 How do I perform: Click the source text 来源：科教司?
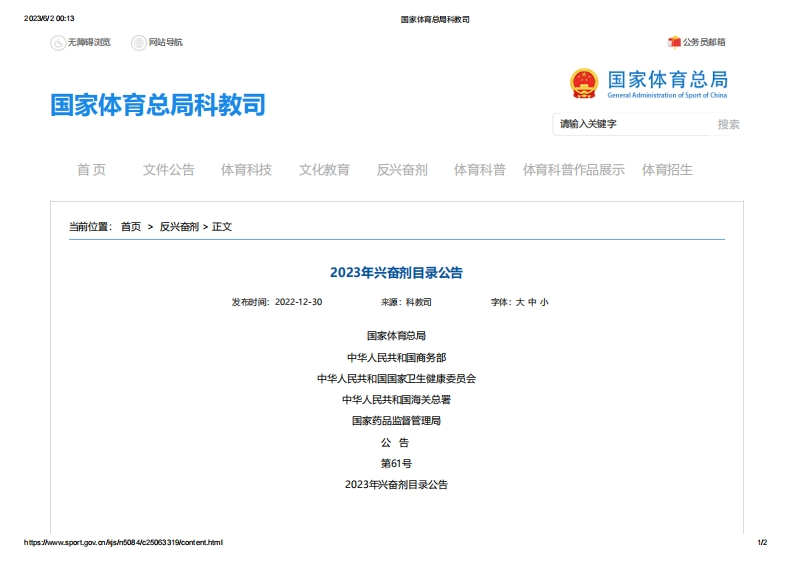406,302
